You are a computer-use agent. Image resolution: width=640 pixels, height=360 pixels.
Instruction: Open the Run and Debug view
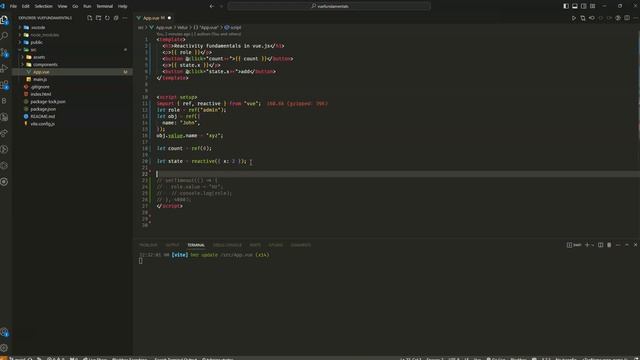tap(4, 68)
